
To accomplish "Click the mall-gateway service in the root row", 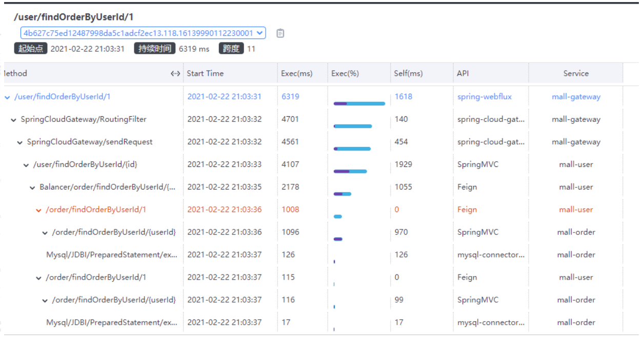I will pos(576,96).
